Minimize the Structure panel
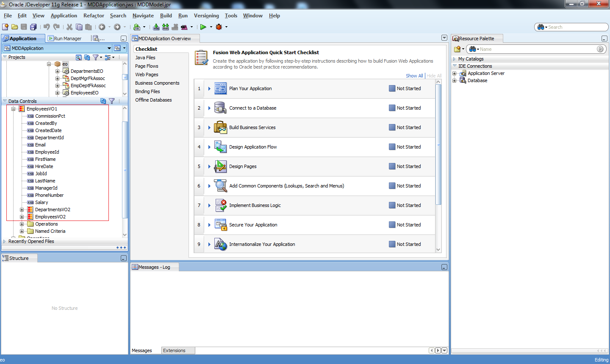This screenshot has height=364, width=610. [x=124, y=258]
